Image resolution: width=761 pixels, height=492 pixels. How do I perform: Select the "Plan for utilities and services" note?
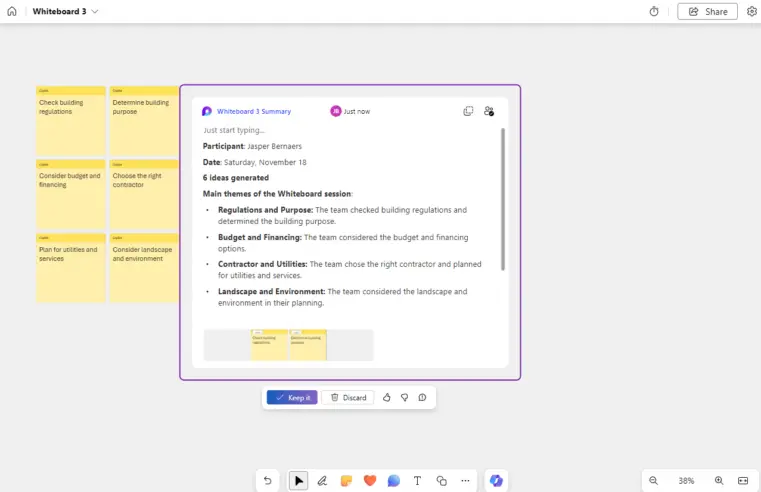[71, 268]
